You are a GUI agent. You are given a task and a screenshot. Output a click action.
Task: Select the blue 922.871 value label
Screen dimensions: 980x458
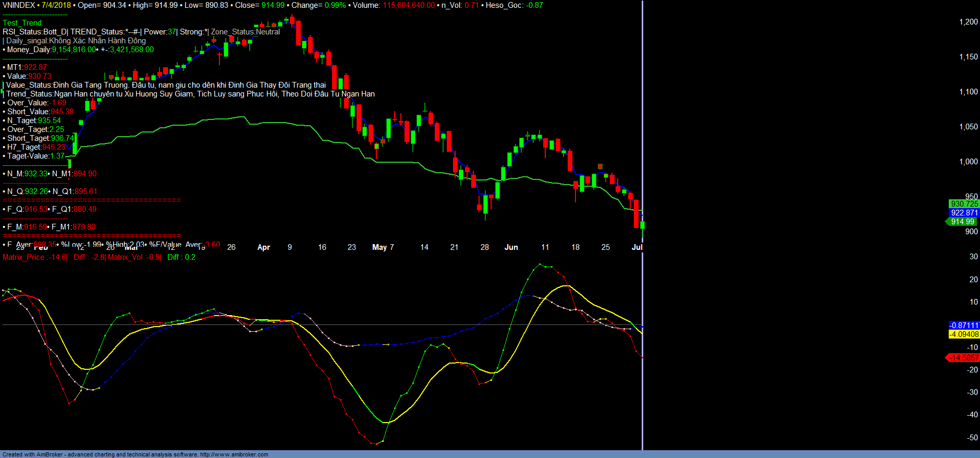[x=964, y=213]
